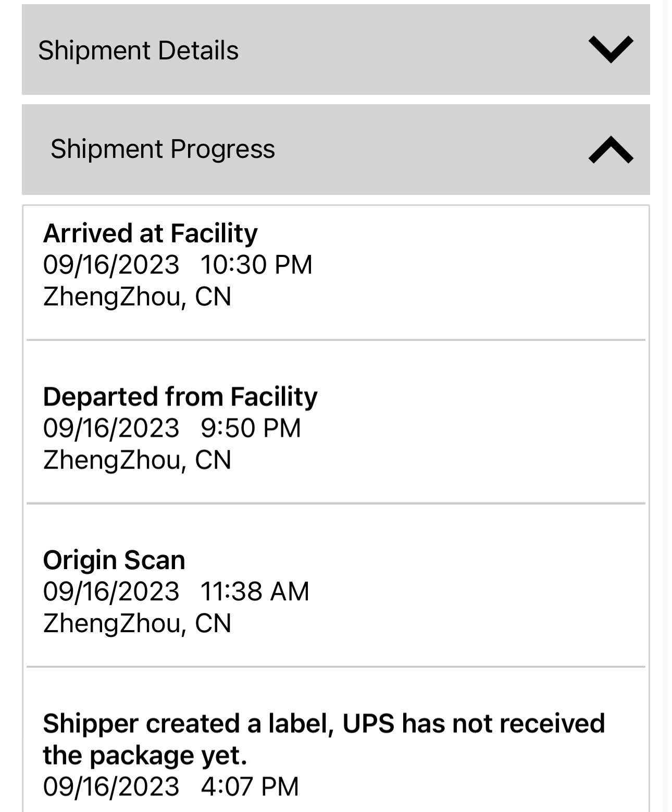
Task: Click the date beside 11:38 AM
Action: pyautogui.click(x=111, y=592)
